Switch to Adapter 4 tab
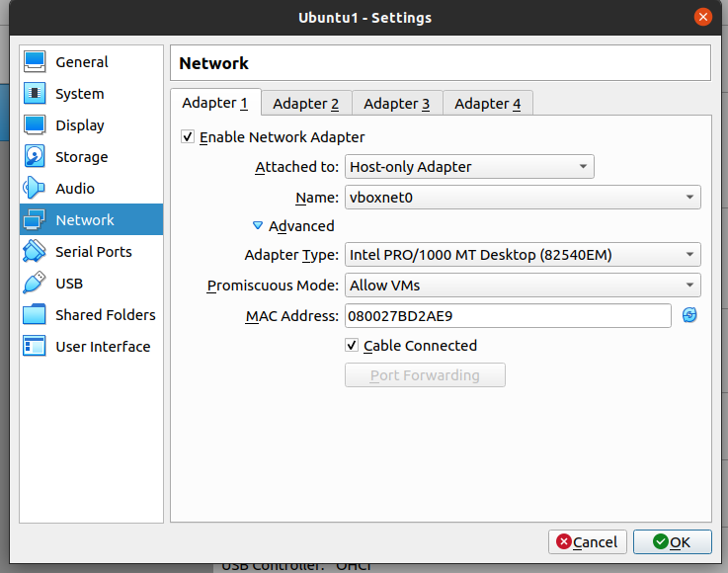Screen dimensions: 728x573 click(487, 104)
